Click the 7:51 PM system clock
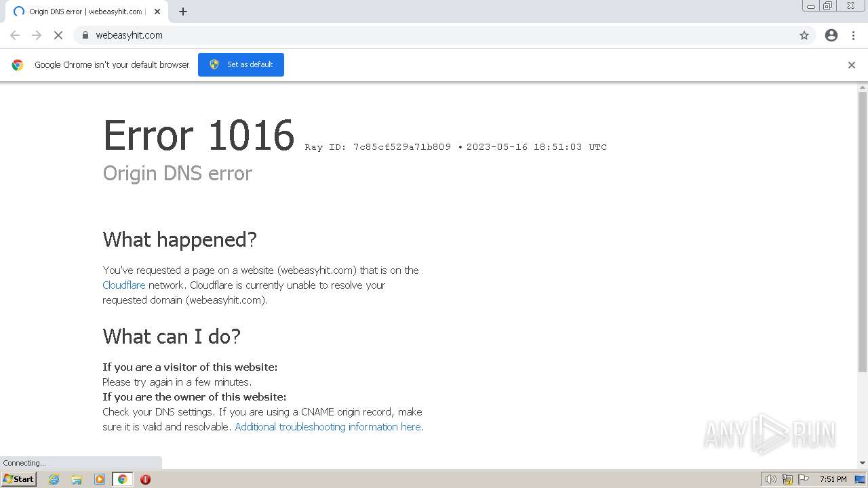 point(833,479)
